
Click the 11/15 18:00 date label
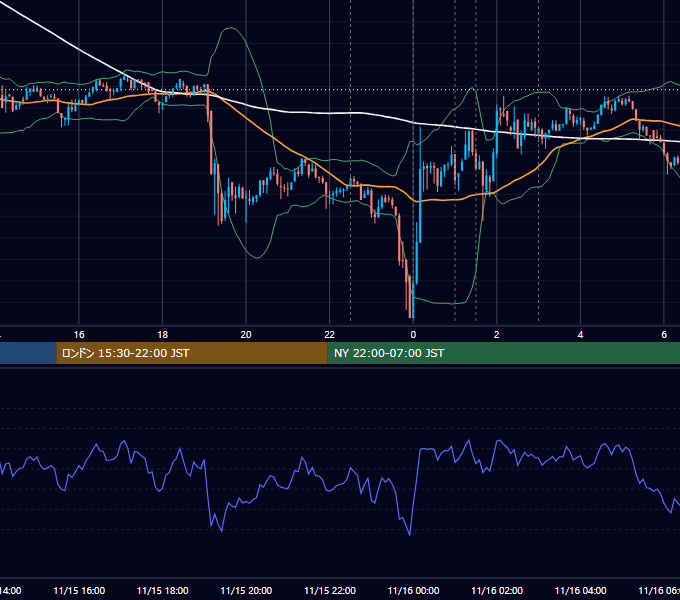click(163, 590)
